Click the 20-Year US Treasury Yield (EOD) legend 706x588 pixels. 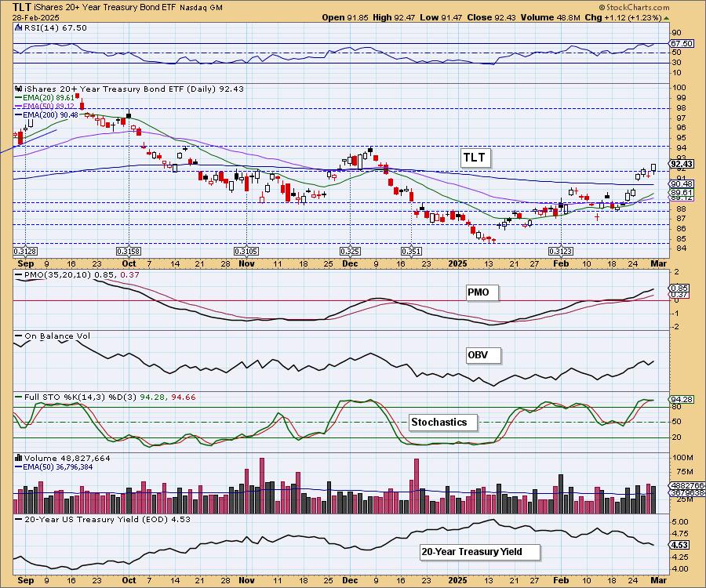tap(107, 519)
